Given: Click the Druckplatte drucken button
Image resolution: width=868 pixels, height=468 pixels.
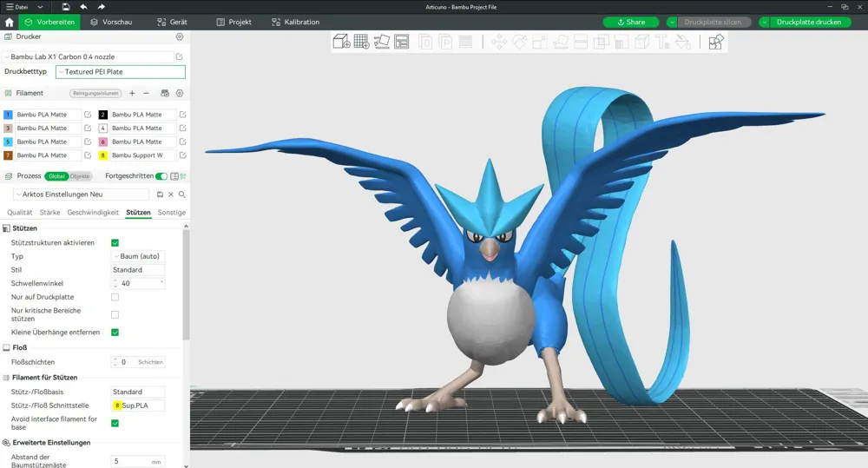Looking at the screenshot, I should (809, 23).
